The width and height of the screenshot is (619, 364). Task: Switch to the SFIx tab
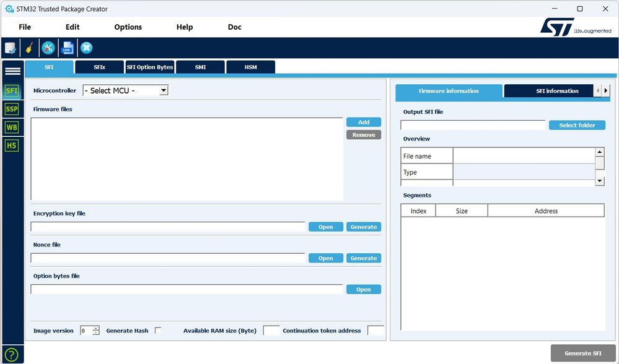pyautogui.click(x=100, y=67)
